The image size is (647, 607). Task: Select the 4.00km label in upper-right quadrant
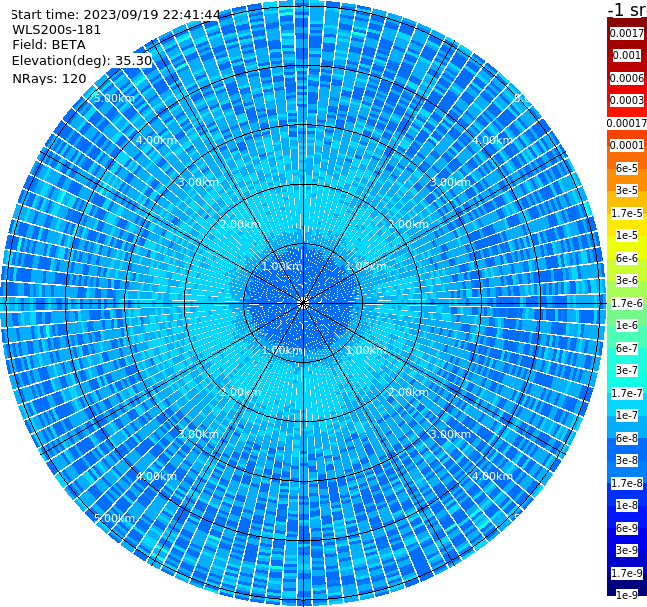tap(492, 140)
